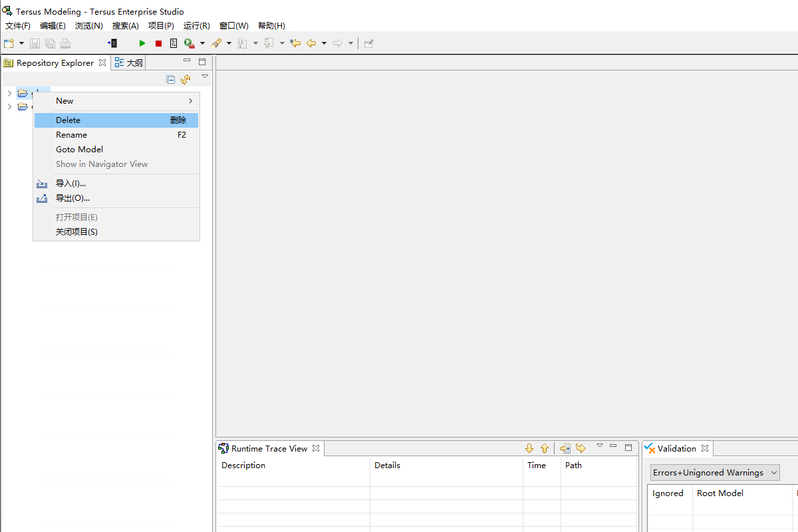
Task: Click the mobile device preview icon
Action: (112, 43)
